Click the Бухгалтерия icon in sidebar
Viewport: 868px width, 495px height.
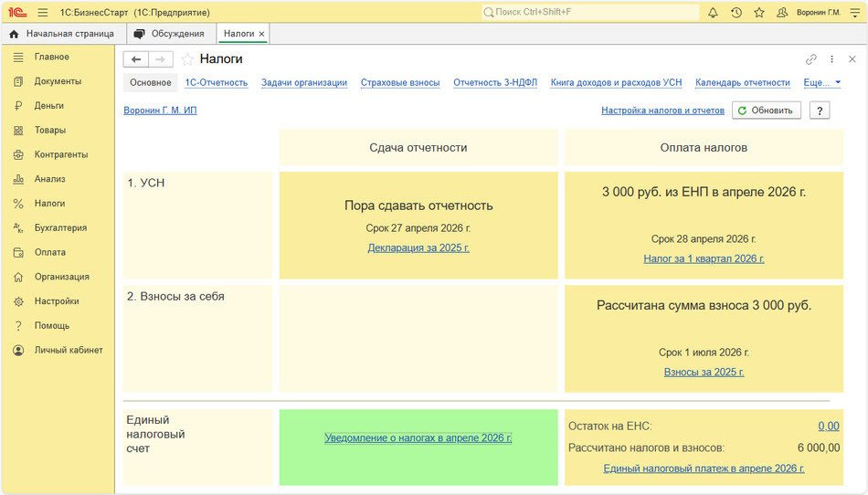click(18, 228)
